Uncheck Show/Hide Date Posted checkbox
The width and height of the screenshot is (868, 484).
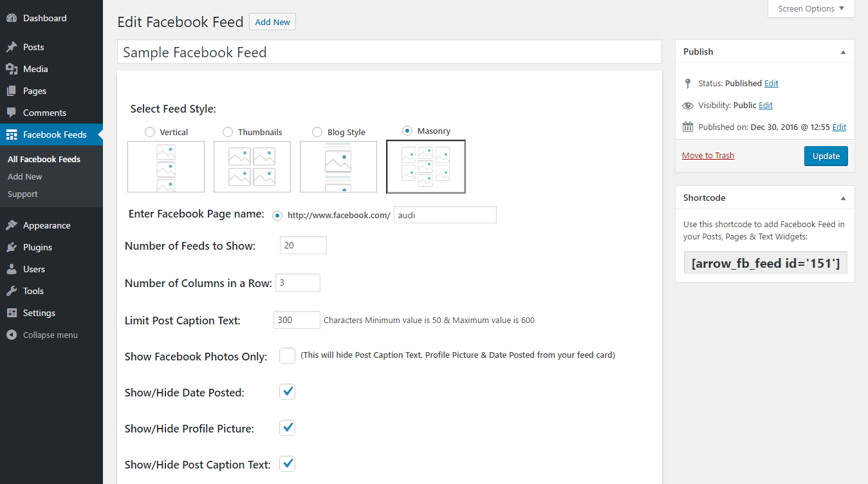point(287,391)
